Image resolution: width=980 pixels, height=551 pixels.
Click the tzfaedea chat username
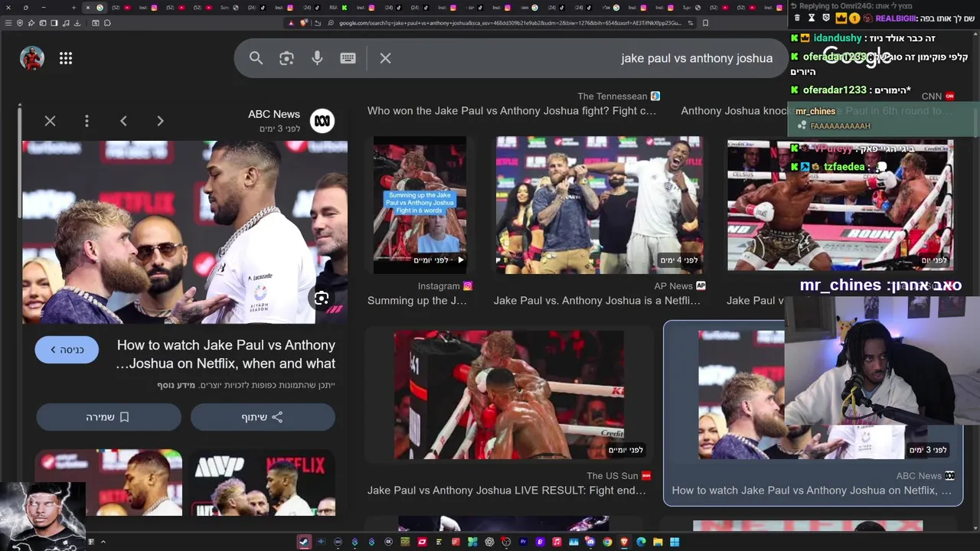844,167
